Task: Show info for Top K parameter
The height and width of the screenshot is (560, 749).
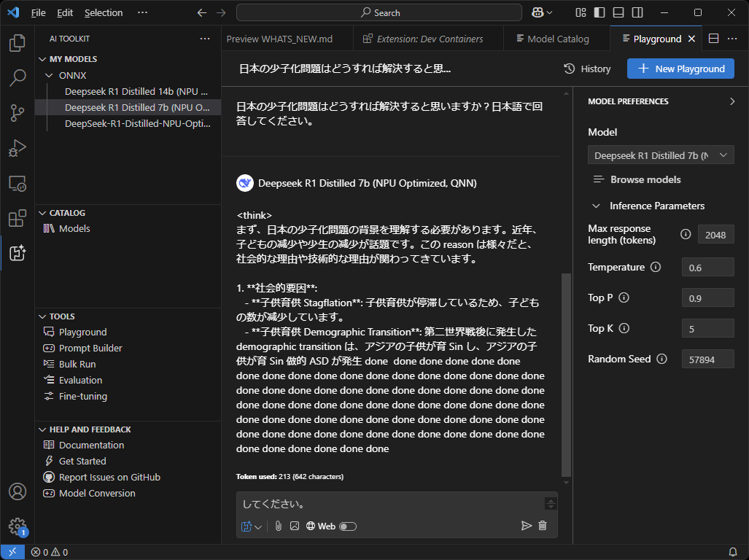Action: tap(624, 328)
